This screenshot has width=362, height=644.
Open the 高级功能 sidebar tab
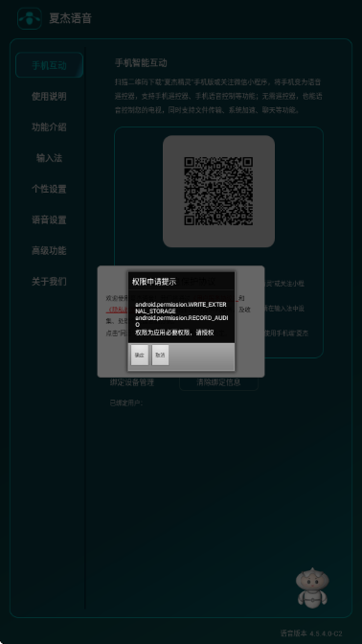coord(49,250)
